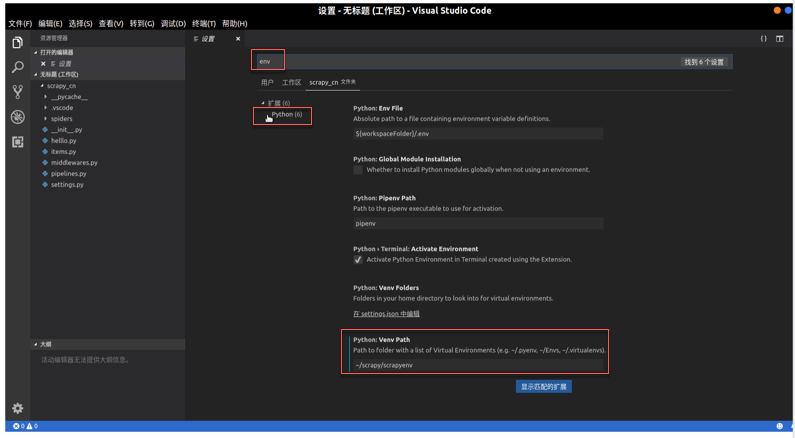Edit the Pipenv Path field
The image size is (795, 438).
coord(478,224)
